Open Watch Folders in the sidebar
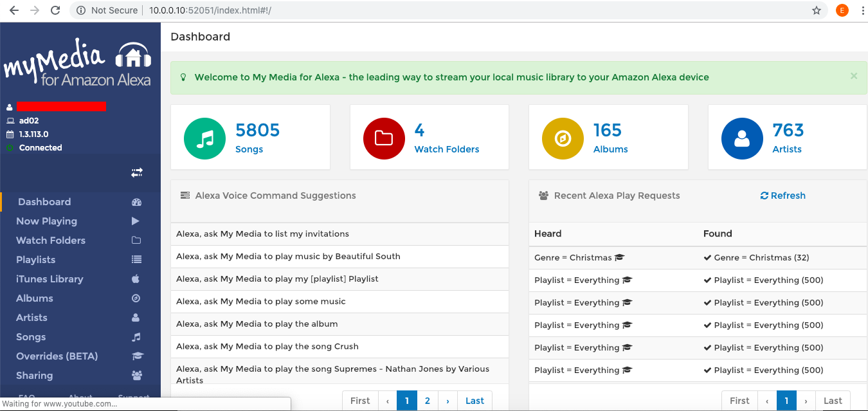Viewport: 868px width, 411px height. 80,241
